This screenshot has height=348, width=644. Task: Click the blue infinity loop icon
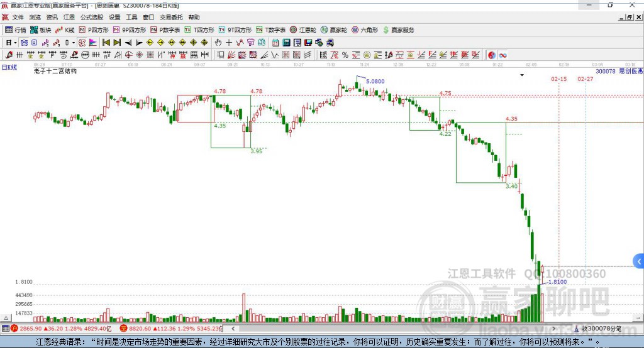click(502, 55)
